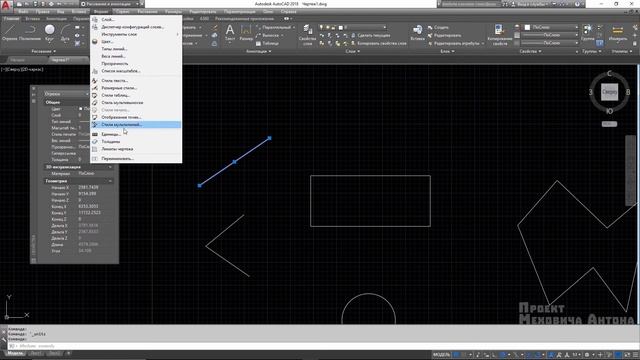Click the Сверху face of ViewCube
Viewport: 640px width, 360px height.
point(609,92)
